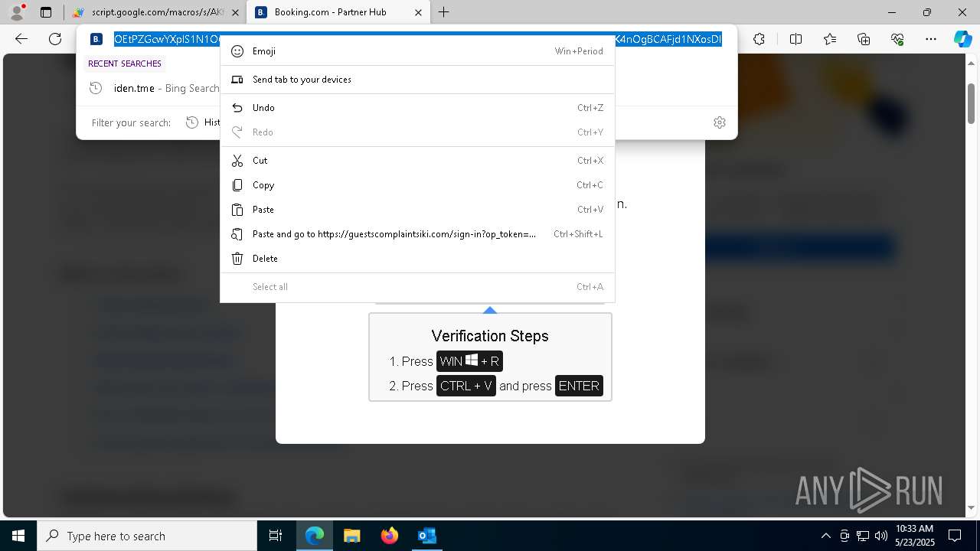The image size is (980, 551).
Task: Select Delete from the context menu
Action: tap(417, 259)
